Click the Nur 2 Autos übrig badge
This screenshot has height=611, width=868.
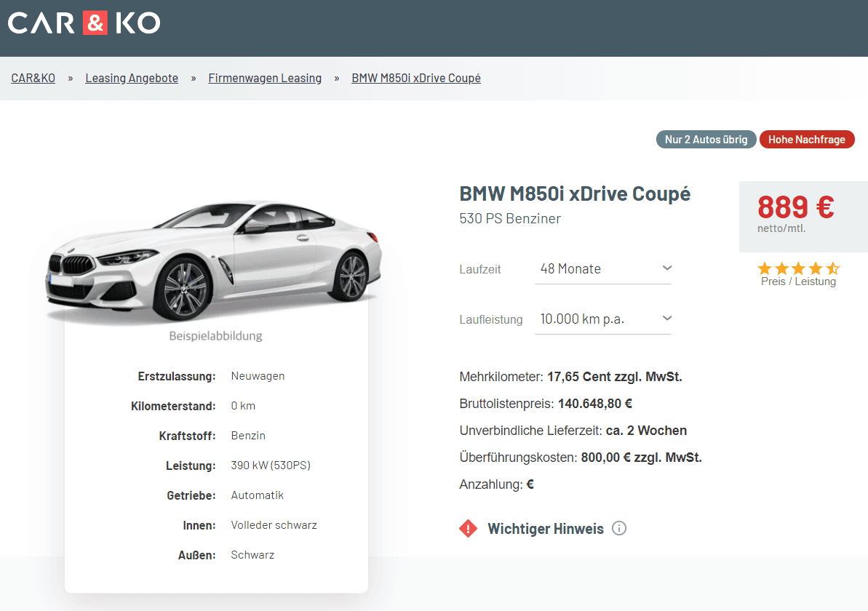tap(706, 140)
